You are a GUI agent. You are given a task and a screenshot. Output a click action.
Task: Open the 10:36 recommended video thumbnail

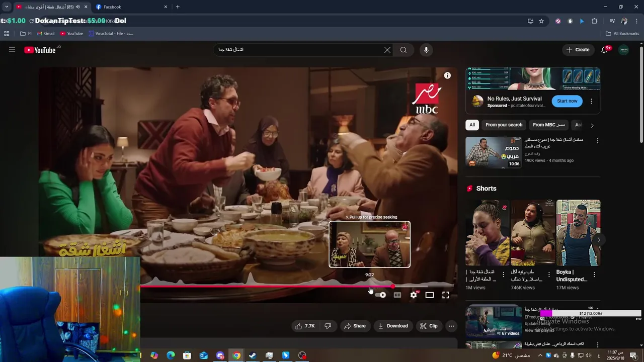[494, 152]
